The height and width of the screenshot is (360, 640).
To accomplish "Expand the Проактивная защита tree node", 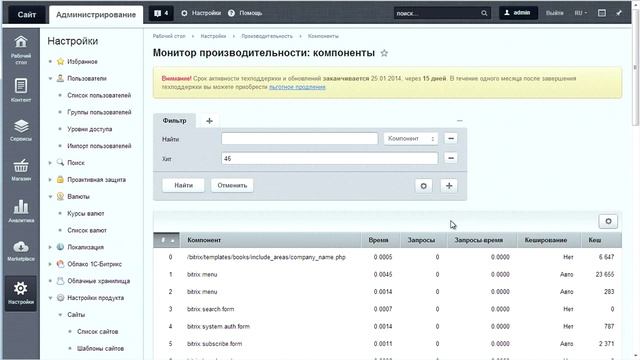I will coord(50,180).
